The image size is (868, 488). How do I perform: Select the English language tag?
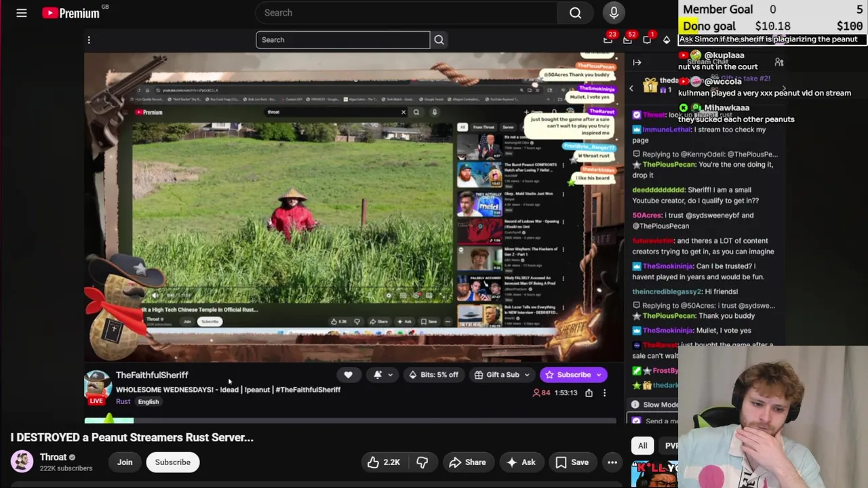pos(149,401)
